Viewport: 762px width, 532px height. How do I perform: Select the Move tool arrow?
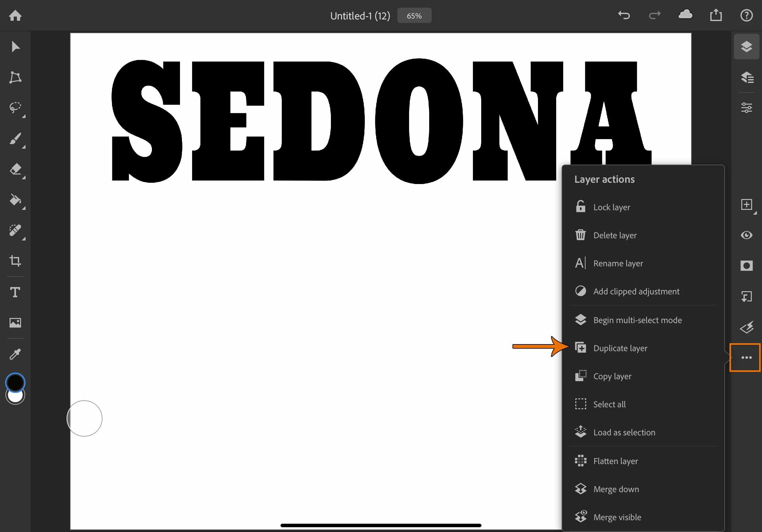15,47
